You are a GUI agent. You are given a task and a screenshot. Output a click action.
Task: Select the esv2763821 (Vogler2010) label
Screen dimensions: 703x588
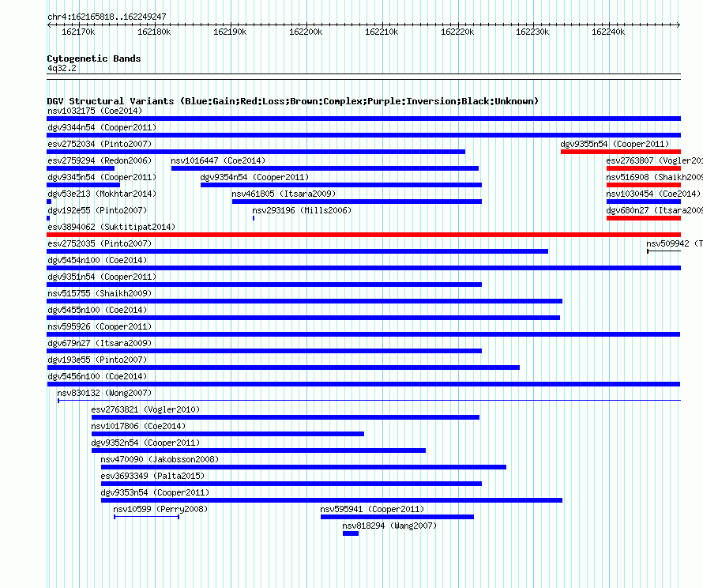(145, 409)
